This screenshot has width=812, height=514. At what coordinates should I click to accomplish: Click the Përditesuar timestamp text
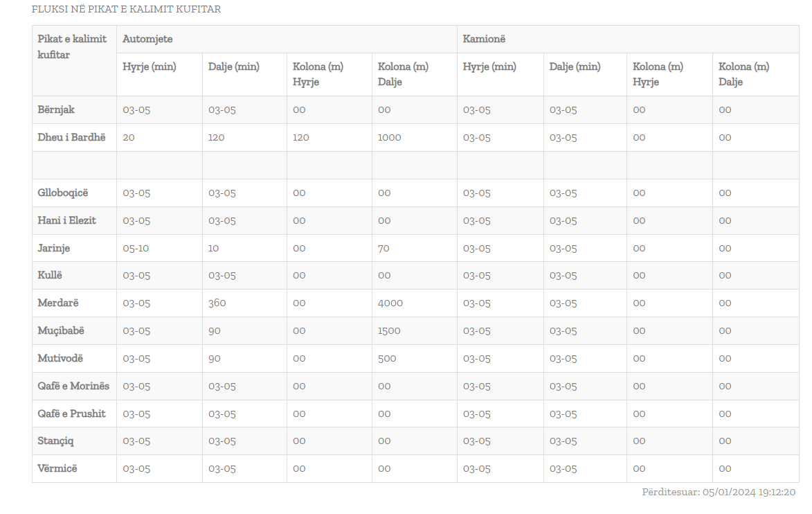(x=719, y=493)
